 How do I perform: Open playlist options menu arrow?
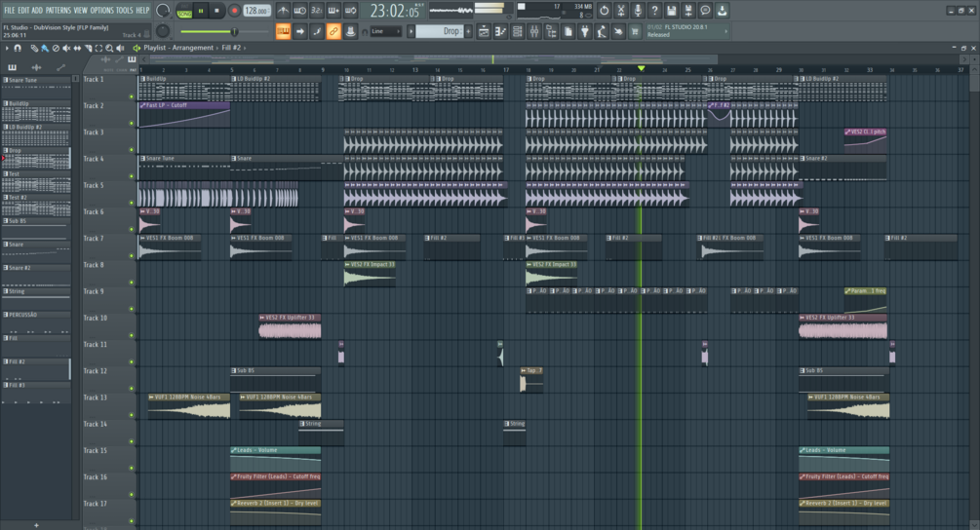point(7,48)
